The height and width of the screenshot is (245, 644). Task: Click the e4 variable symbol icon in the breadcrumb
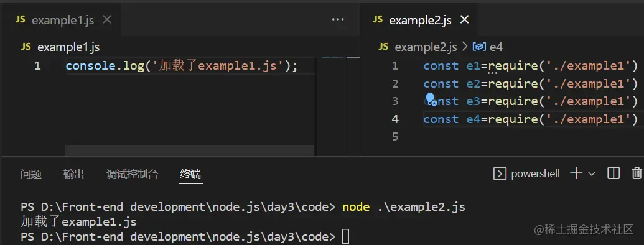[479, 47]
